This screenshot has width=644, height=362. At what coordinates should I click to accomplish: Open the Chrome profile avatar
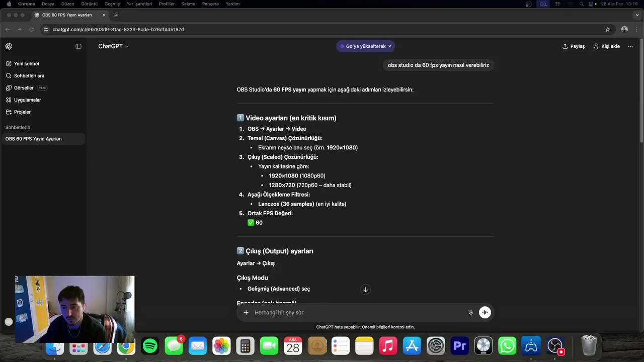(x=624, y=30)
